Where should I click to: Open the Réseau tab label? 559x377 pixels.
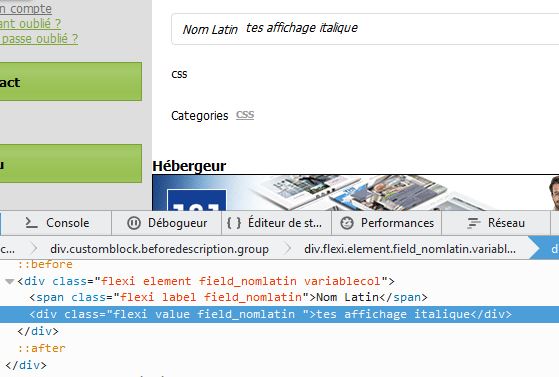pos(506,223)
